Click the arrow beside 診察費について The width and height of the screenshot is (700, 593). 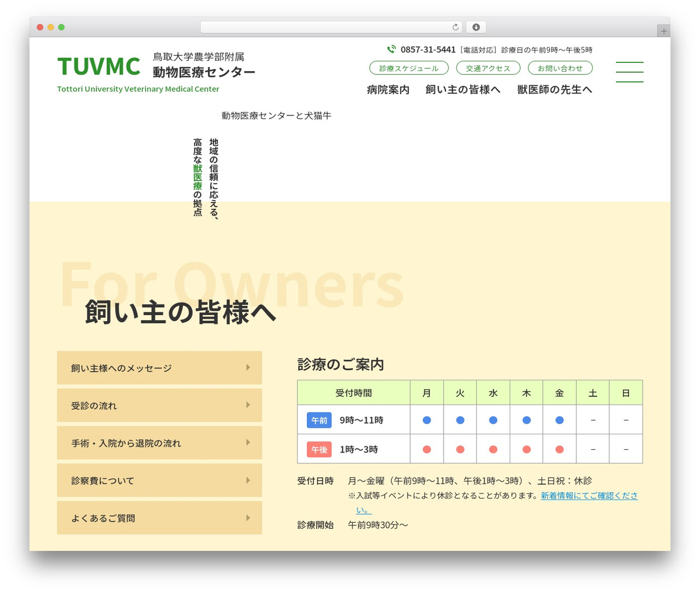coord(248,480)
